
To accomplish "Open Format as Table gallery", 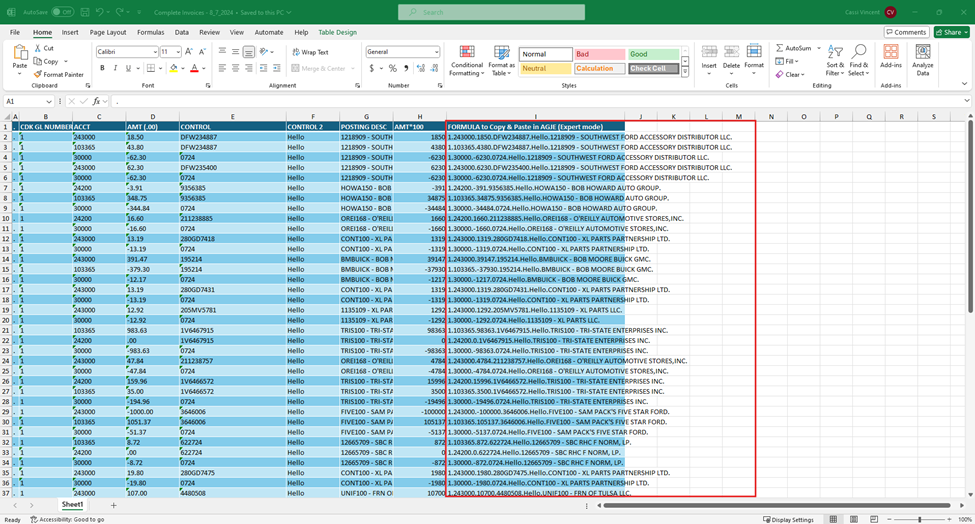I will click(501, 60).
